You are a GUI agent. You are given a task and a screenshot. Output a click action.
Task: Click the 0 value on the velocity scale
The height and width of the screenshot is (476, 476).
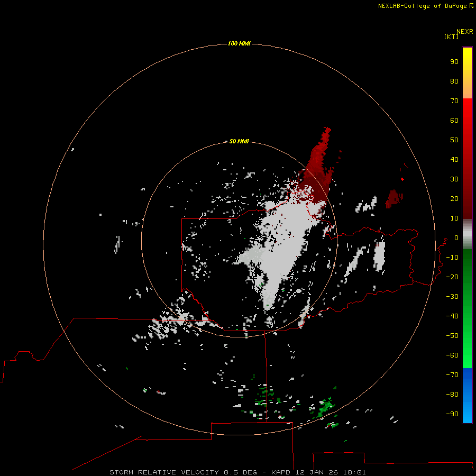coord(456,237)
